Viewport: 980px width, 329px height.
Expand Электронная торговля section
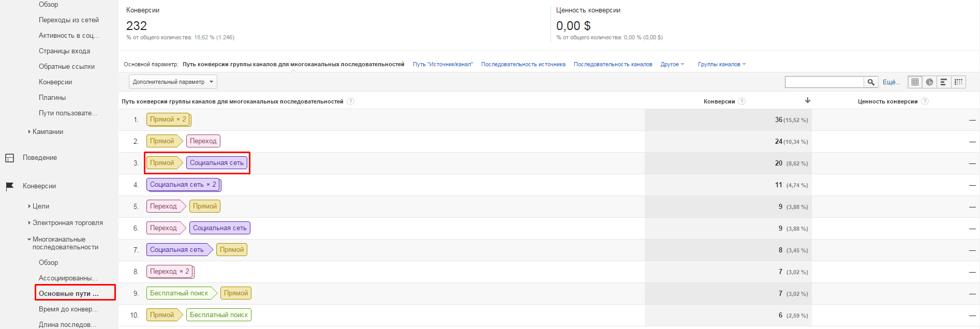click(29, 223)
